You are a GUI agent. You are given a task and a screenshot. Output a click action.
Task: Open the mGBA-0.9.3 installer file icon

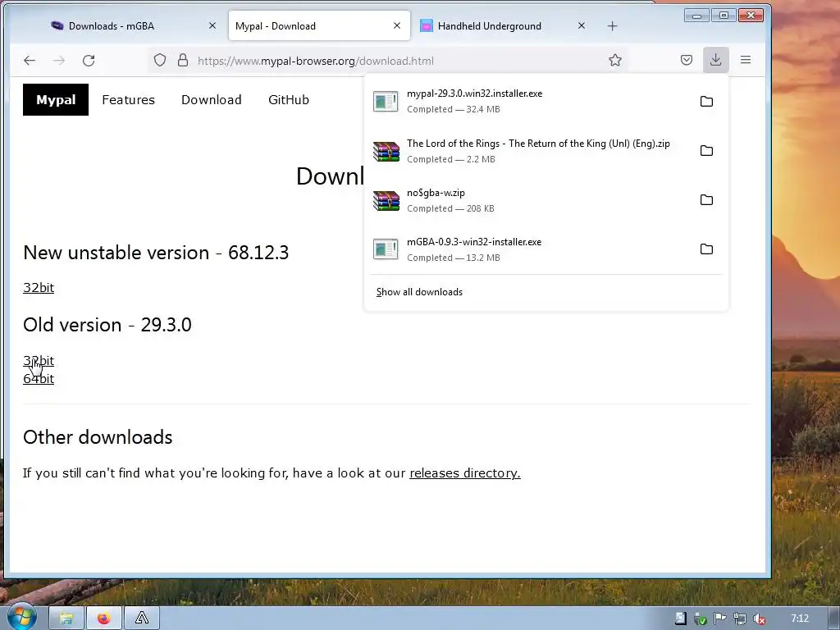386,249
